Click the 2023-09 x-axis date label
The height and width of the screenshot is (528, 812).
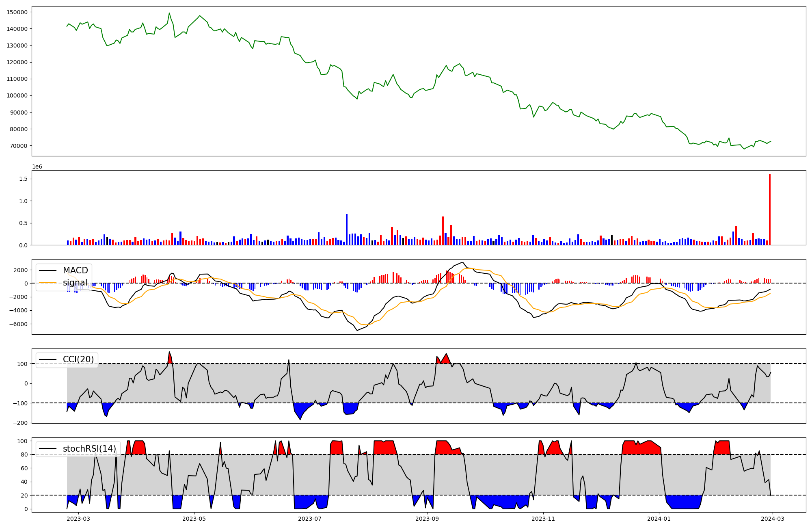pos(427,519)
